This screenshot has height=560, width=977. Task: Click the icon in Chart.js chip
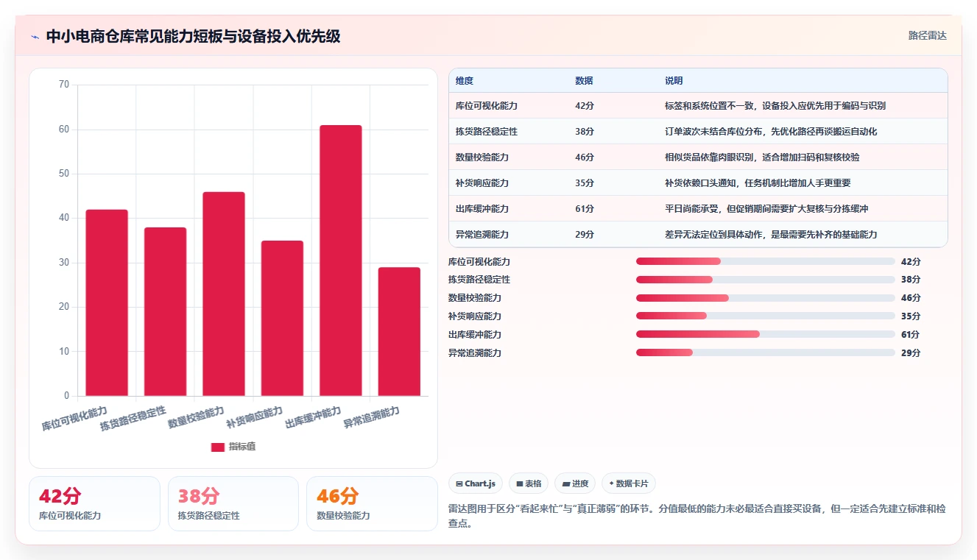[x=459, y=484]
